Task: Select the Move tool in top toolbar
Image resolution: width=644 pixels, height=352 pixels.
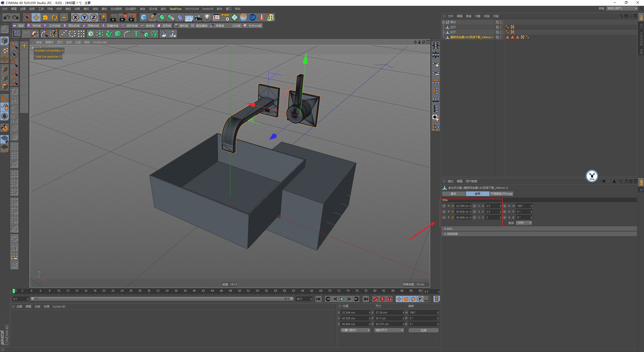Action: (36, 17)
